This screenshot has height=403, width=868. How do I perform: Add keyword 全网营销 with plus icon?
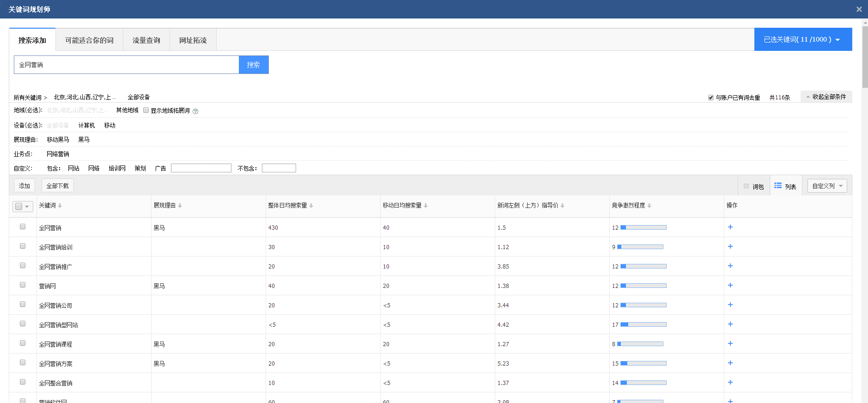tap(730, 227)
